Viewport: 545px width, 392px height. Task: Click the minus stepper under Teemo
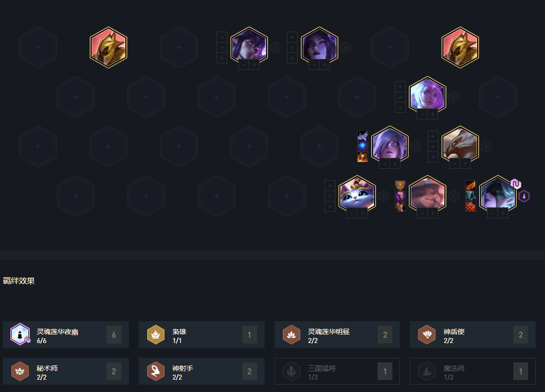point(422,213)
